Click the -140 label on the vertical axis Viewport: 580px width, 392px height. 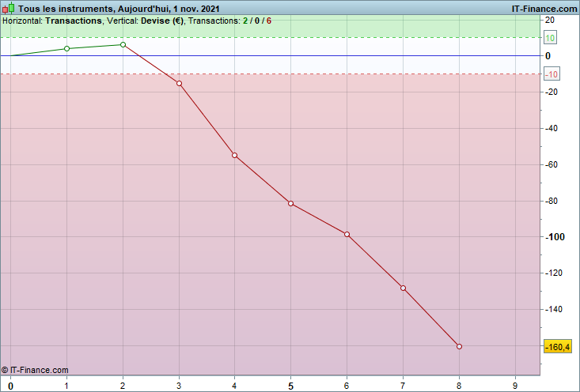[555, 309]
